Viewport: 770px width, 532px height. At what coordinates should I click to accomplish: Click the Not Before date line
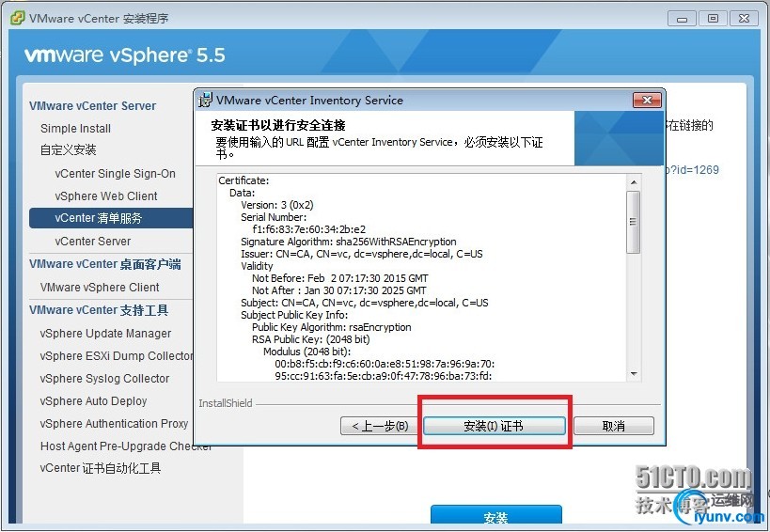pyautogui.click(x=340, y=279)
